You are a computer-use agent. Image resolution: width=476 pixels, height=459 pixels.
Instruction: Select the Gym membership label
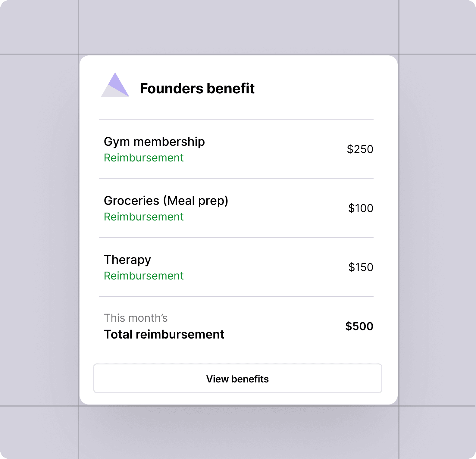[154, 142]
